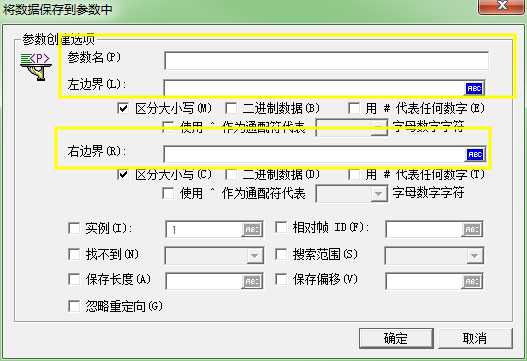527x361 pixels.
Task: Enable 用 # 代表任何数字(E) checkbox
Action: pos(354,108)
